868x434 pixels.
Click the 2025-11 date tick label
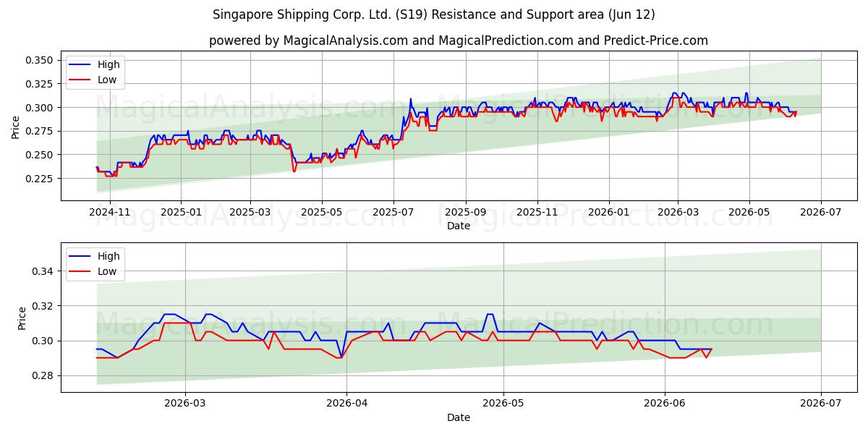click(537, 212)
